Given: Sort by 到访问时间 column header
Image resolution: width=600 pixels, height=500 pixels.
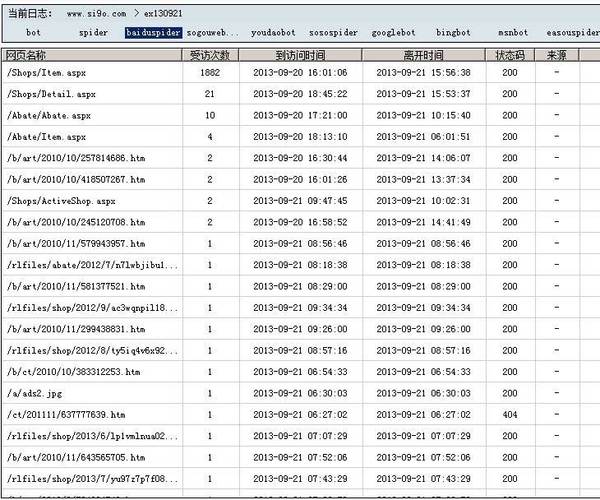Looking at the screenshot, I should pyautogui.click(x=300, y=55).
